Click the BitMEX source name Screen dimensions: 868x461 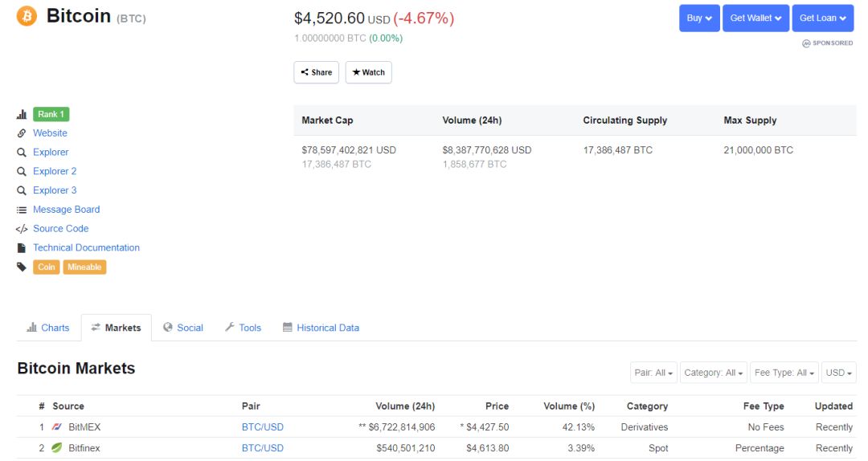click(x=84, y=426)
